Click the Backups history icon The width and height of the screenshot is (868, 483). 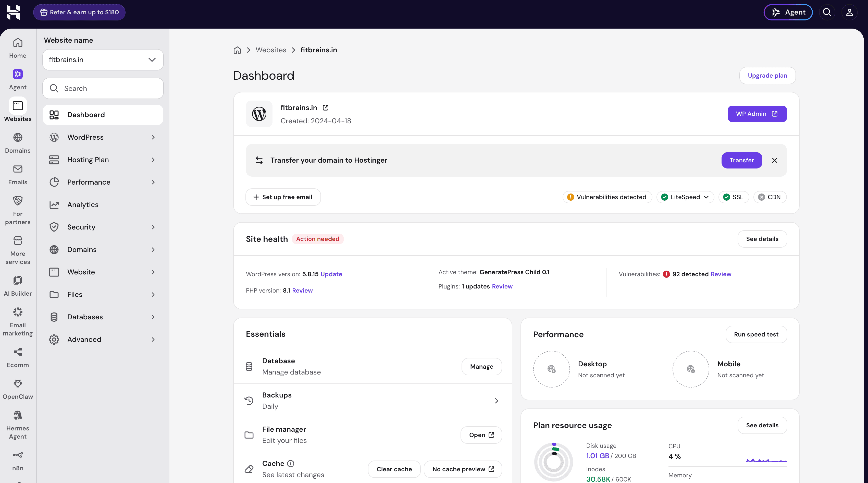(249, 401)
